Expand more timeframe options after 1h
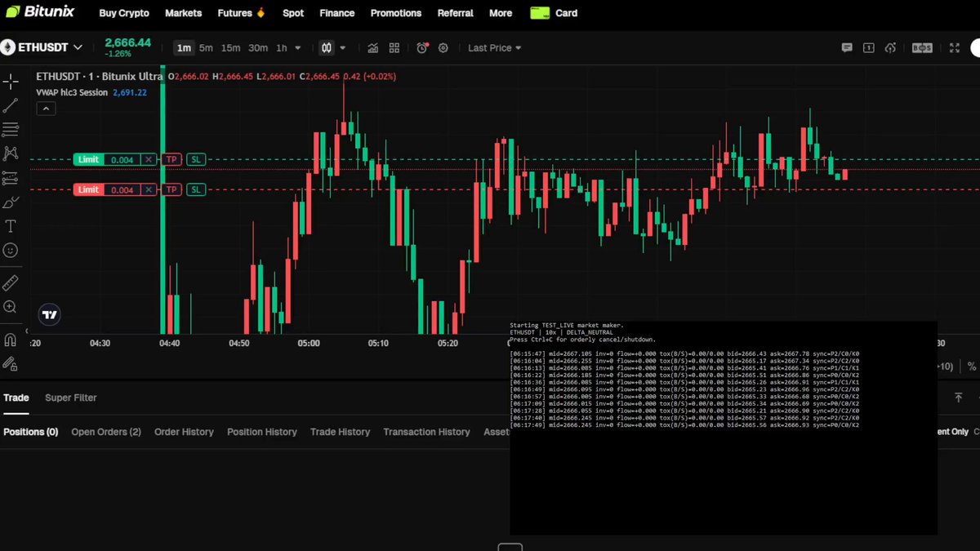The width and height of the screenshot is (980, 551). coord(298,48)
